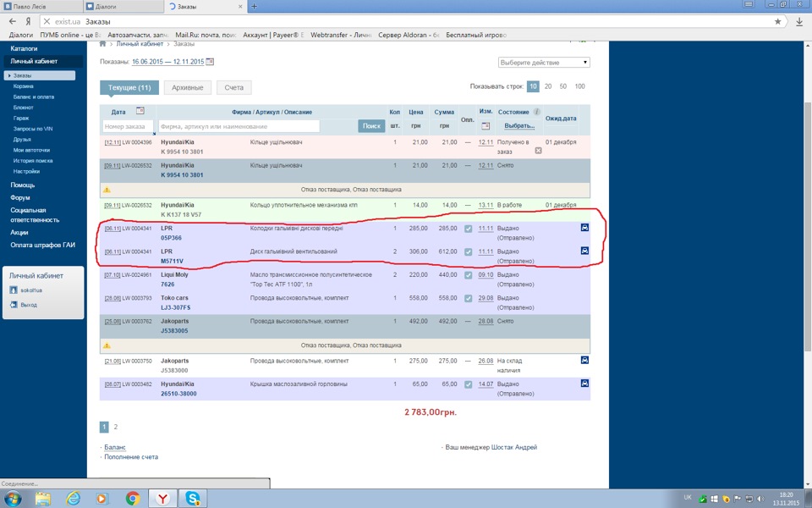Open the Пополнение счета link
Image resolution: width=812 pixels, height=508 pixels.
131,456
